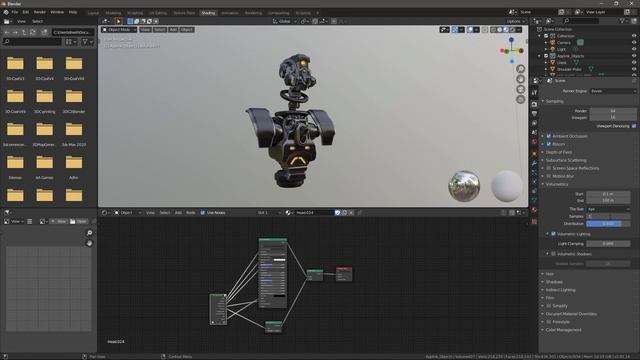Go forward in file browser history
640x360 pixels.
pyautogui.click(x=16, y=32)
